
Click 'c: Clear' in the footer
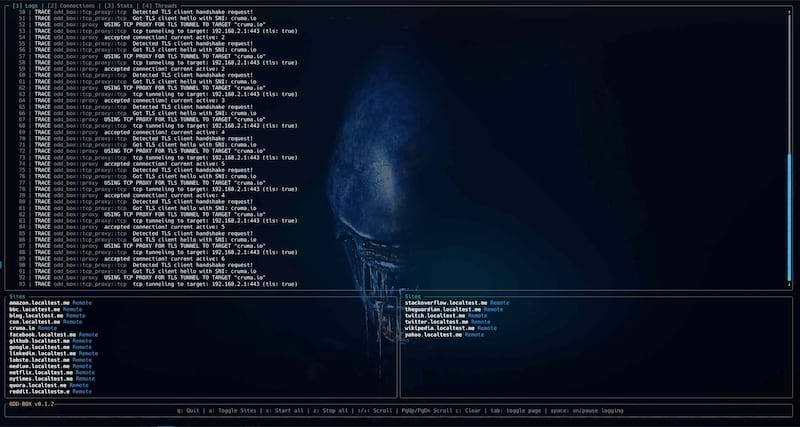click(x=468, y=410)
